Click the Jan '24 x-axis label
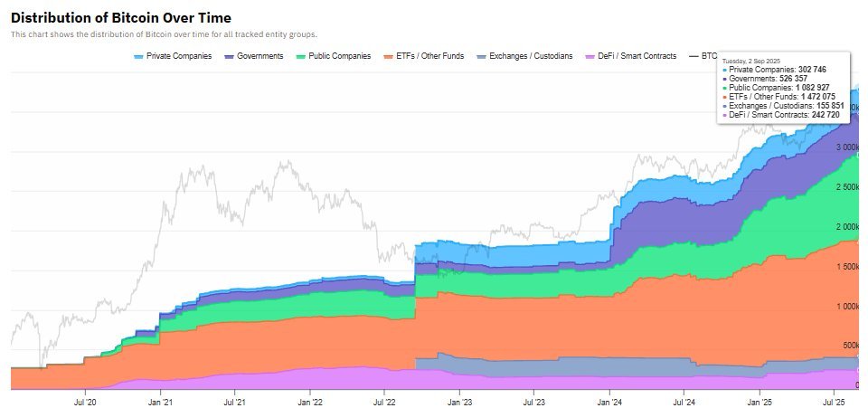 [x=609, y=402]
